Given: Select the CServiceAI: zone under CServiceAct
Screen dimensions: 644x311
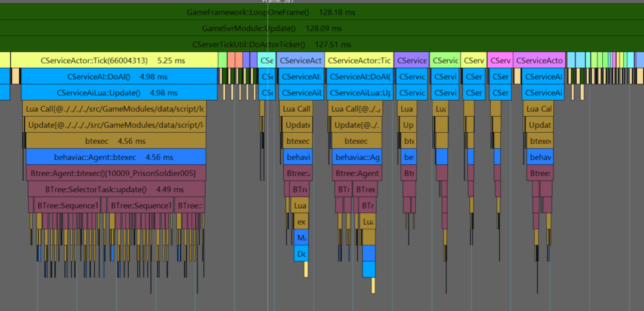Looking at the screenshot, I should tap(302, 76).
